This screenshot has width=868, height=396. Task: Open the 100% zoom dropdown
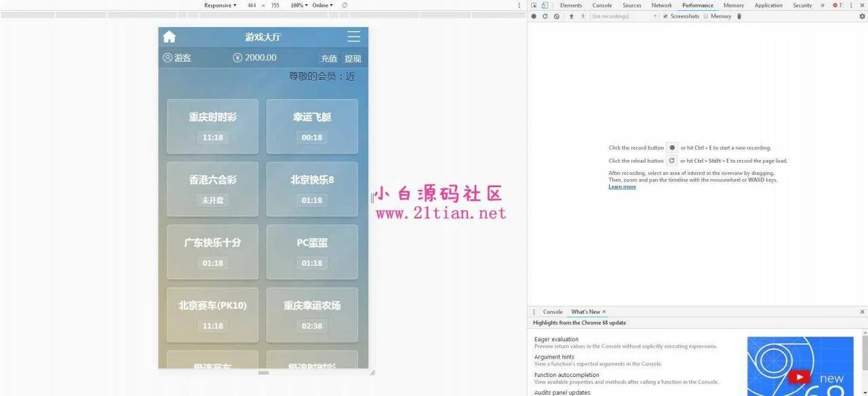(x=298, y=5)
